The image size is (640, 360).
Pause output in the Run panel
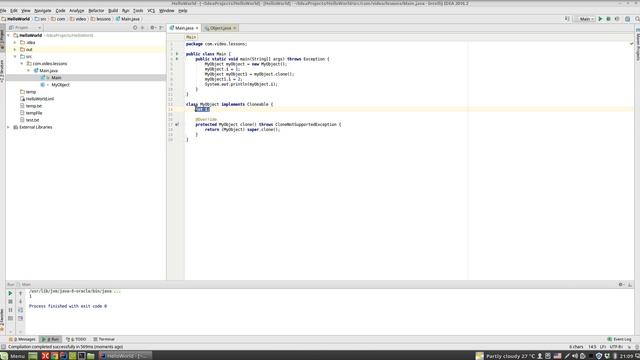[10, 310]
